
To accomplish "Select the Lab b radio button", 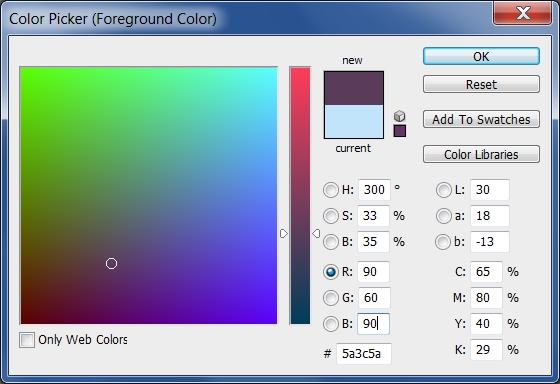I will pyautogui.click(x=442, y=242).
